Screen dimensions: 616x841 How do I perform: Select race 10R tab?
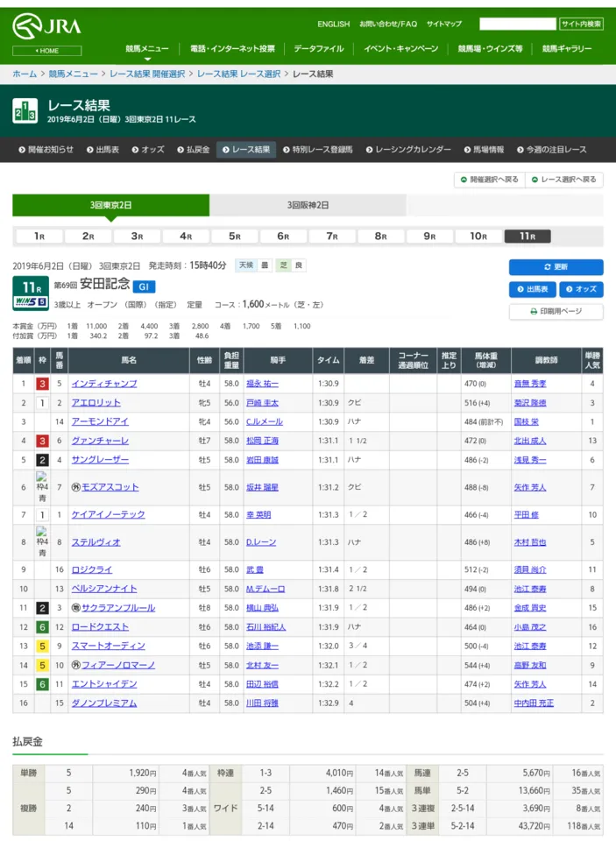tap(478, 237)
